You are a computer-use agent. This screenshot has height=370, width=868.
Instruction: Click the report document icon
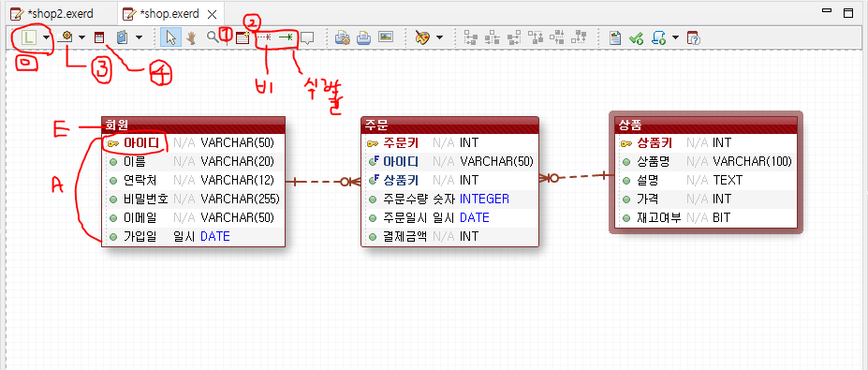click(x=614, y=37)
